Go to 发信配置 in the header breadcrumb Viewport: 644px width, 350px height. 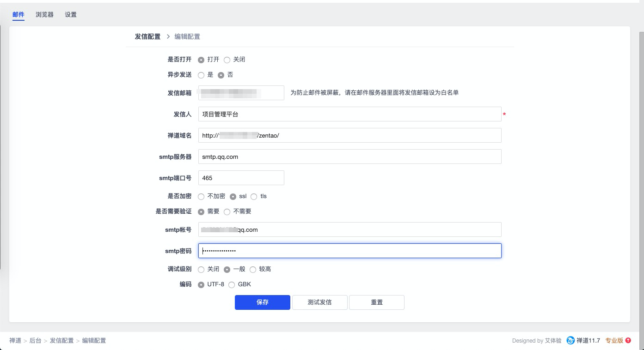(x=147, y=37)
